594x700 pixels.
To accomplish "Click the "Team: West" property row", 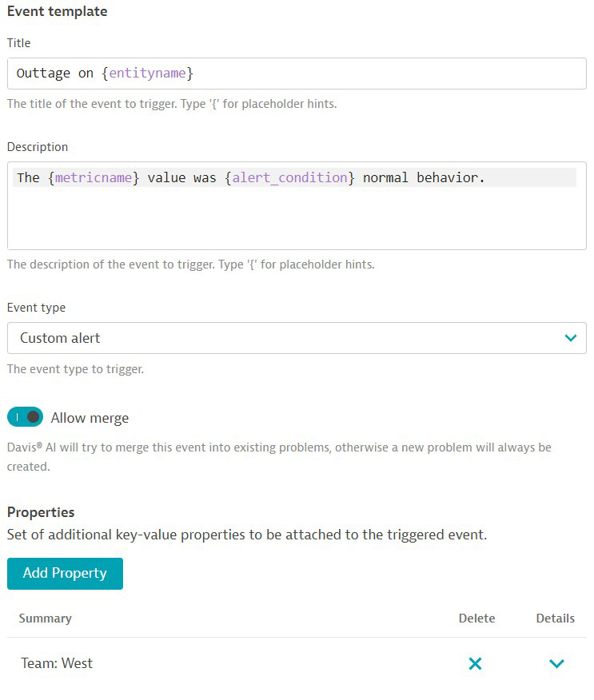I will coord(56,663).
